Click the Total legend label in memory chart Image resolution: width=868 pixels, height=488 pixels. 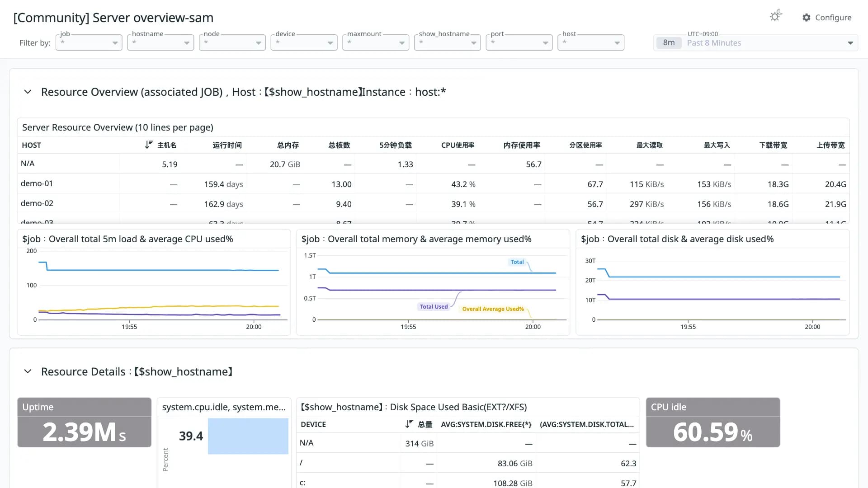517,262
